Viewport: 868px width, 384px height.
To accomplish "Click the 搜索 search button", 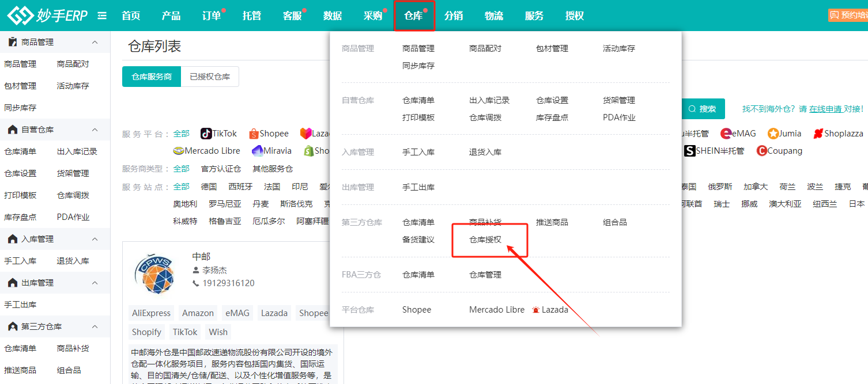I will point(703,109).
